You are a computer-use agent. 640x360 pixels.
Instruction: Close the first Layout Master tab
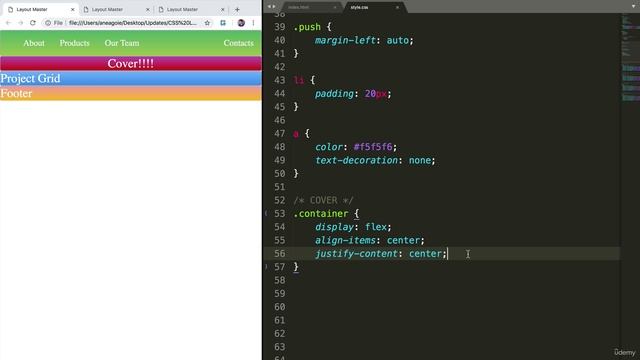tap(73, 9)
